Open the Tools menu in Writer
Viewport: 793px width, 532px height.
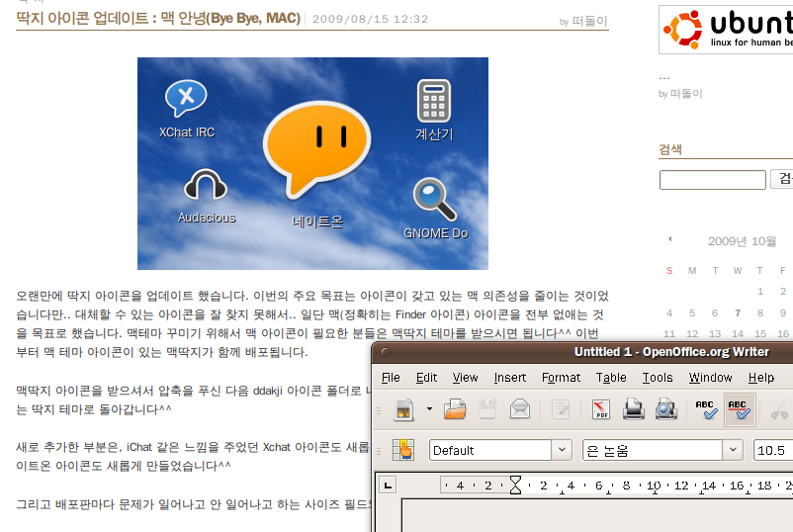658,378
